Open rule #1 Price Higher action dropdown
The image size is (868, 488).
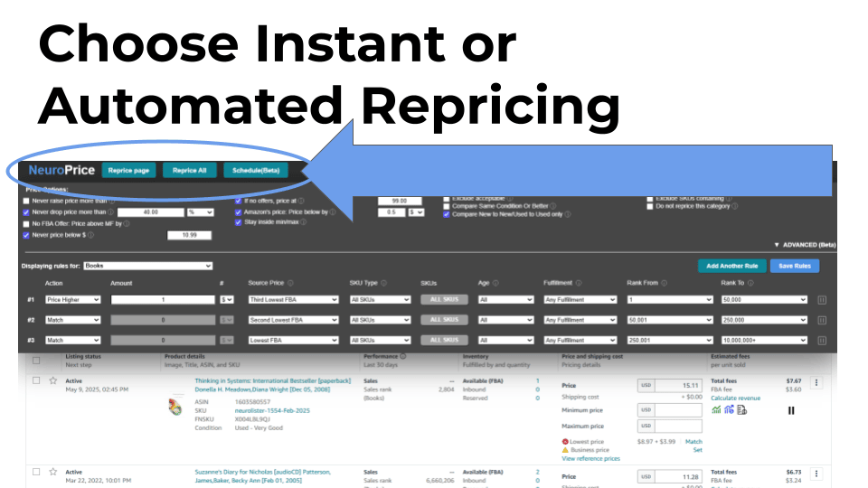pyautogui.click(x=72, y=300)
